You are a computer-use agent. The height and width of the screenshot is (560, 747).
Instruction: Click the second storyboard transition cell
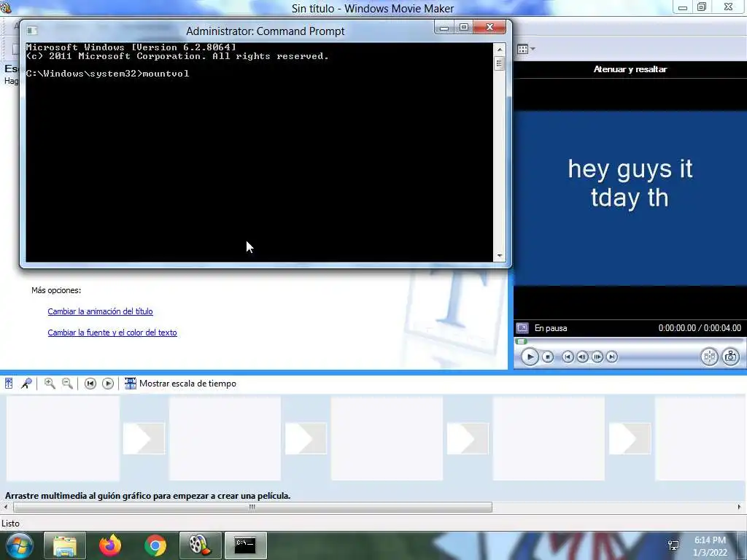pos(306,438)
